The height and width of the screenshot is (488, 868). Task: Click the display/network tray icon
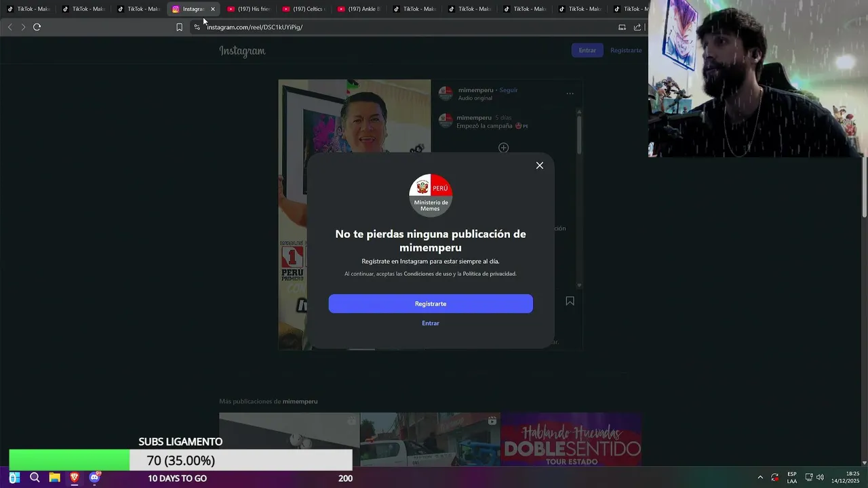[x=809, y=478]
